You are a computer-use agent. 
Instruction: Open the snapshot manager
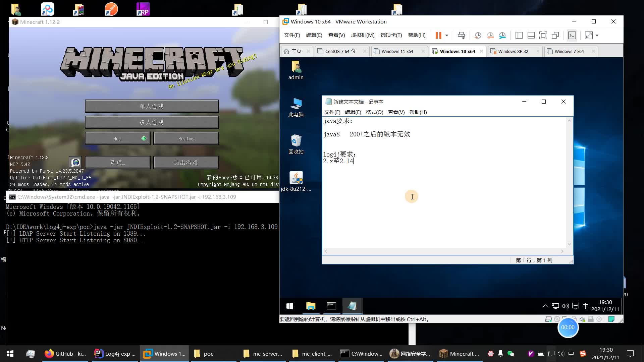(x=502, y=35)
